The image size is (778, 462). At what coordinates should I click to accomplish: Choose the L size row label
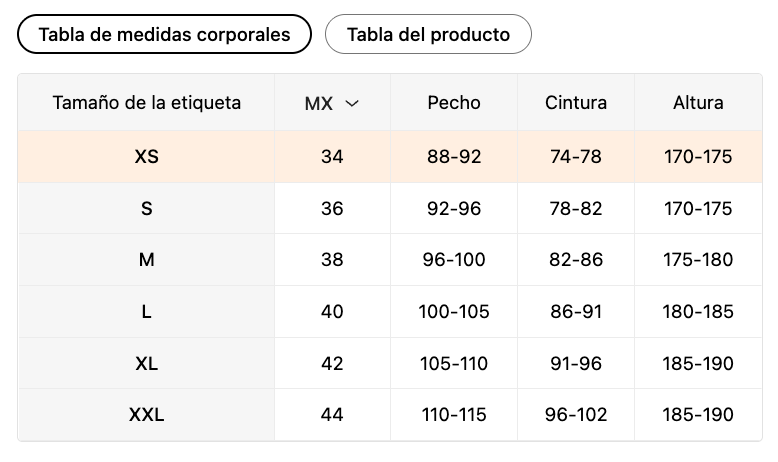tap(146, 312)
